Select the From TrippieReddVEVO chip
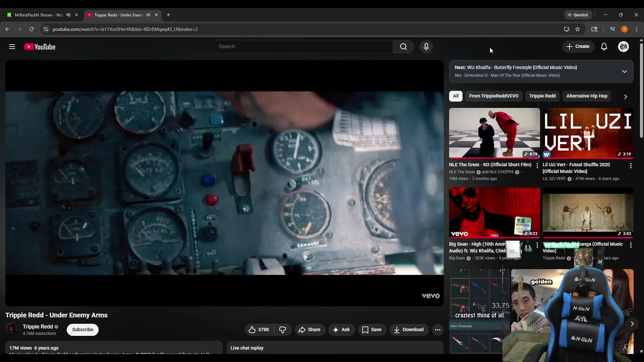This screenshot has height=362, width=644. click(494, 96)
